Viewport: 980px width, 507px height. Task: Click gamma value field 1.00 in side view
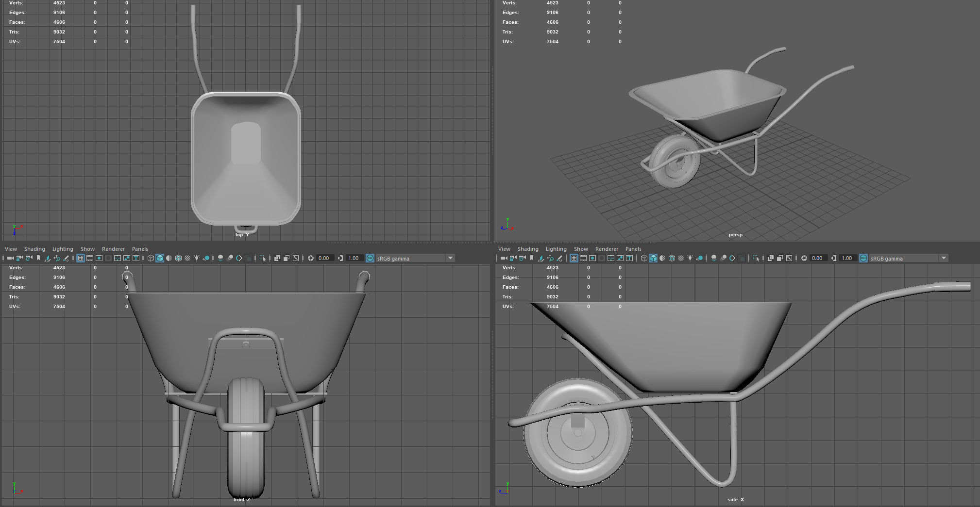click(848, 258)
